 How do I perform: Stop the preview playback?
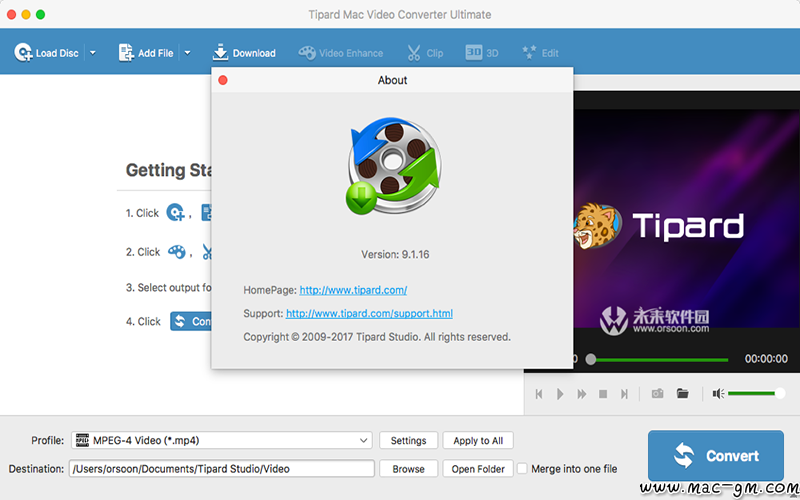coord(603,394)
